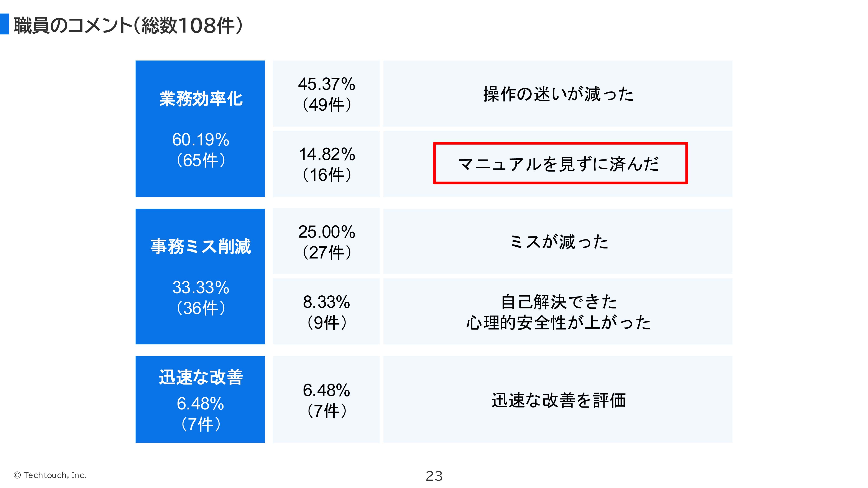This screenshot has height=488, width=868.
Task: Select the 業務効率化 heading text
Action: (201, 99)
